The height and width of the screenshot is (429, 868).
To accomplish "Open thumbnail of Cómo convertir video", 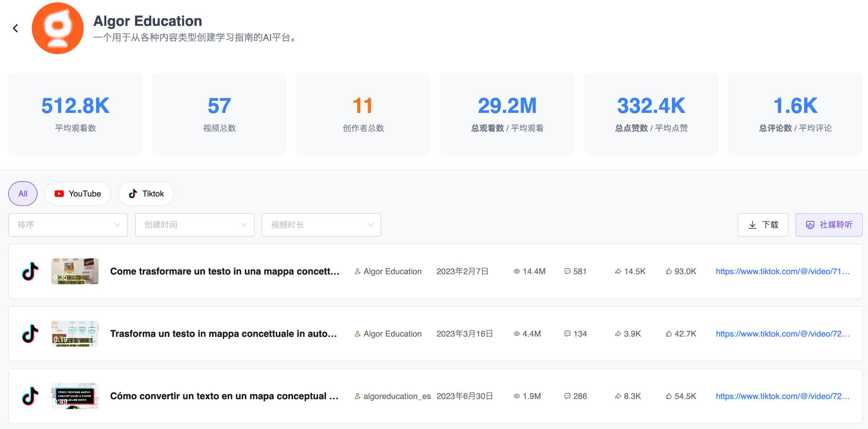I will (75, 396).
